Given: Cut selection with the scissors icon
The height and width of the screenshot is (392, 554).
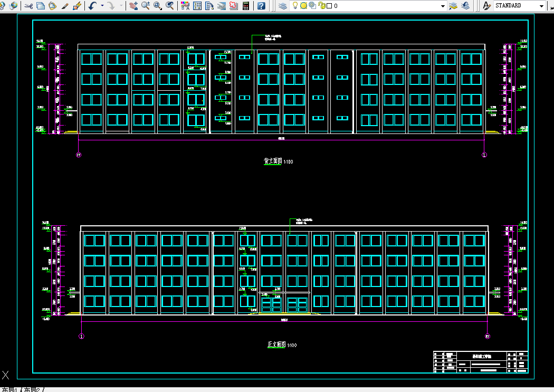Looking at the screenshot, I should pyautogui.click(x=29, y=6).
